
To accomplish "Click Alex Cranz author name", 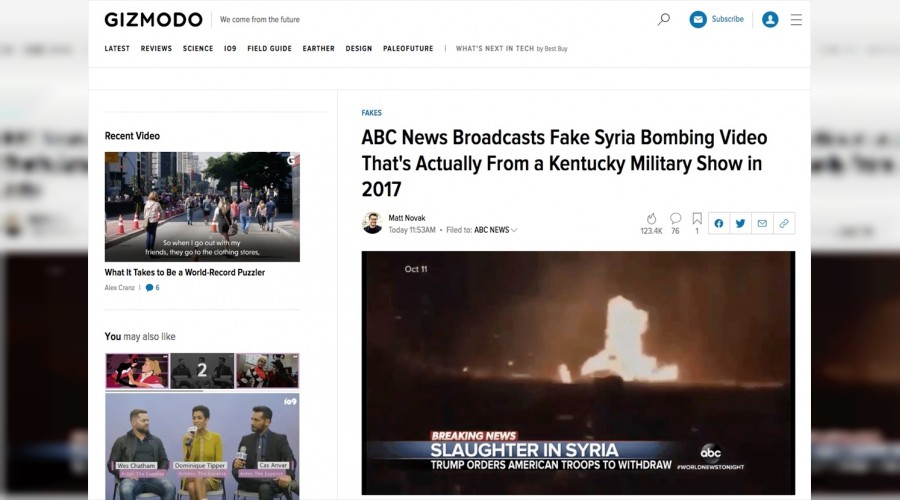I will 119,288.
